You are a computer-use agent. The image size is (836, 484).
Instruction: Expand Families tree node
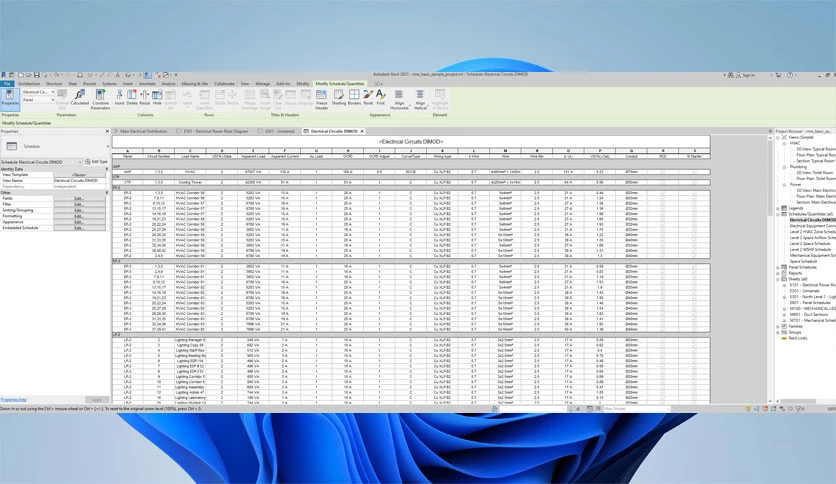tap(778, 326)
